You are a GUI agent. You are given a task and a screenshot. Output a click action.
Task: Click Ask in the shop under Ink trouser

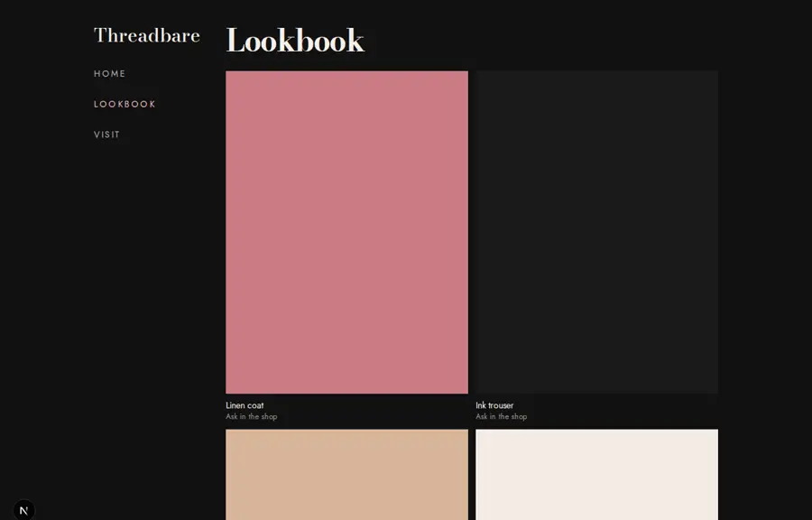502,416
